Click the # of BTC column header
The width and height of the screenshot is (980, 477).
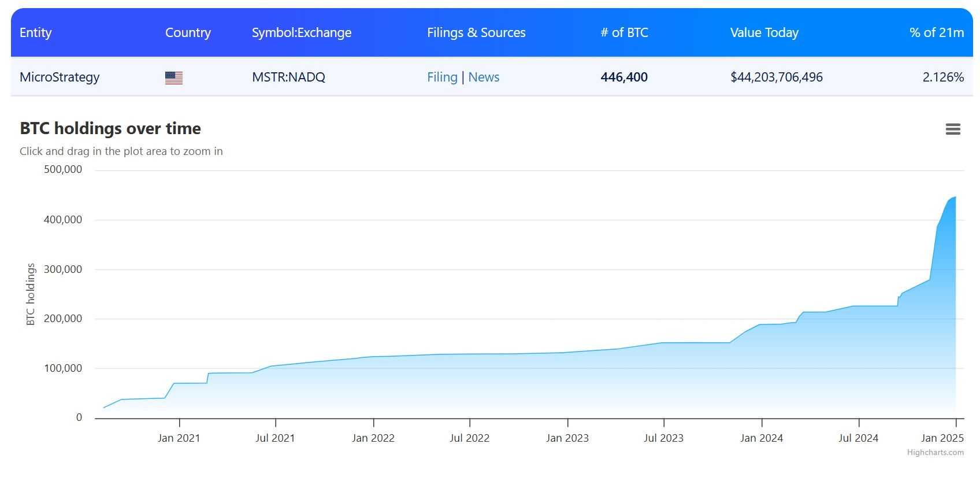[x=624, y=32]
